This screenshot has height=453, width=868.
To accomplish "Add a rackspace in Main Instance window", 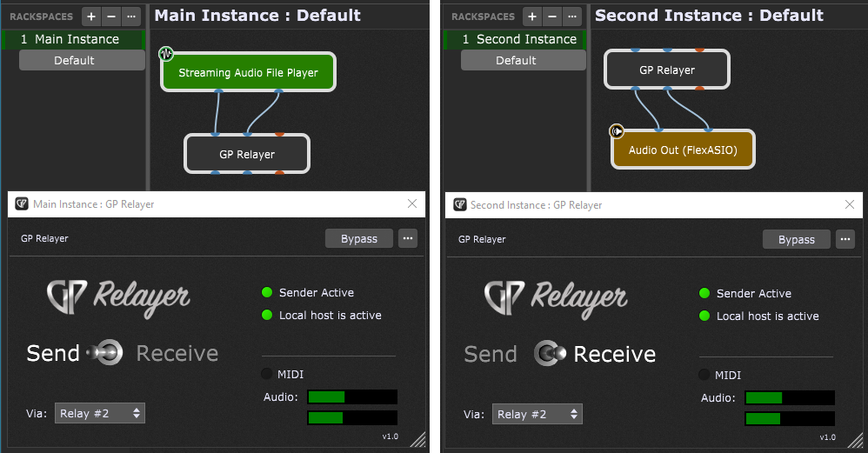I will pyautogui.click(x=91, y=17).
